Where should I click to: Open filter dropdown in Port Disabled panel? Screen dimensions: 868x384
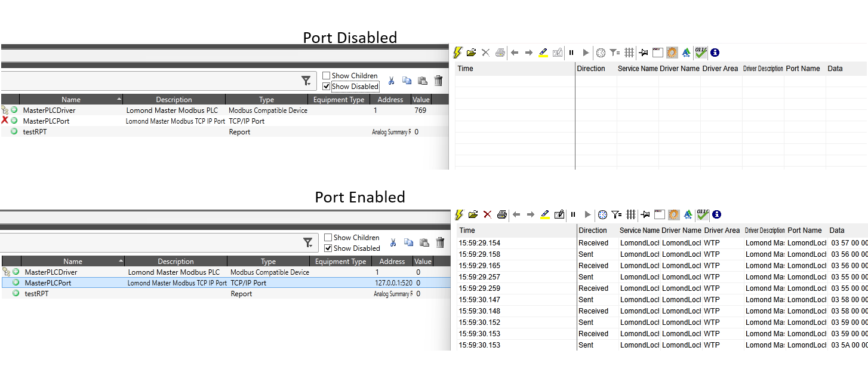pos(306,81)
